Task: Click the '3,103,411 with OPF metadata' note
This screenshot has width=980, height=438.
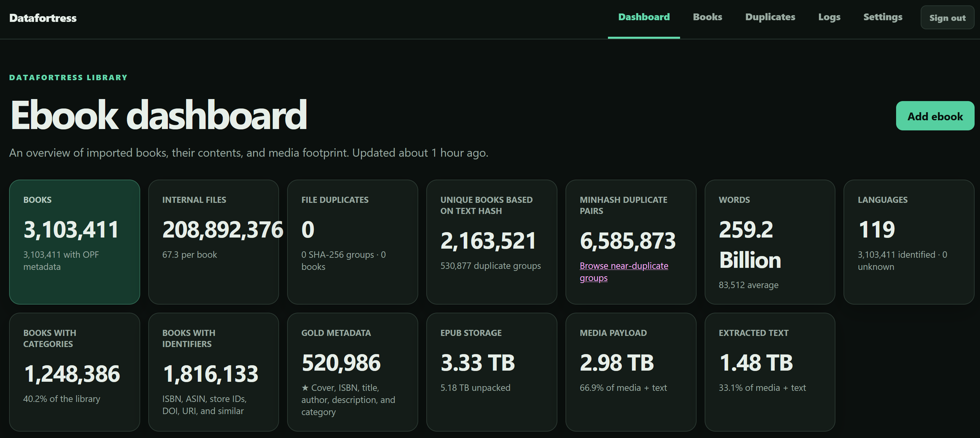Action: coord(61,260)
